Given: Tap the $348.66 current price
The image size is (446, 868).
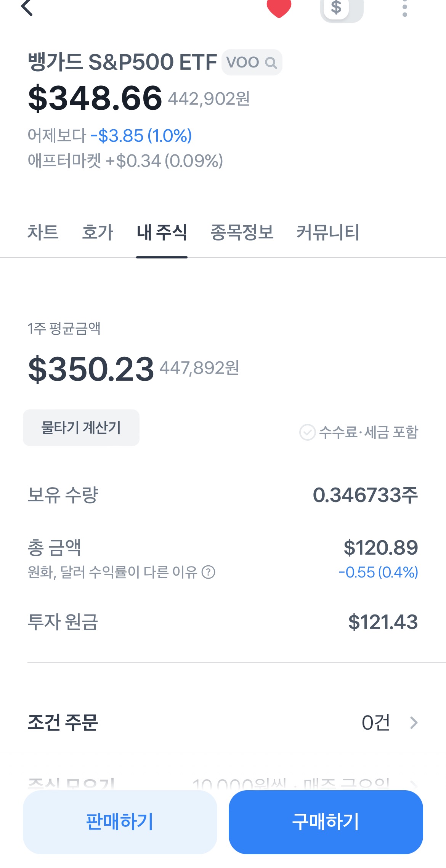Looking at the screenshot, I should [x=95, y=98].
